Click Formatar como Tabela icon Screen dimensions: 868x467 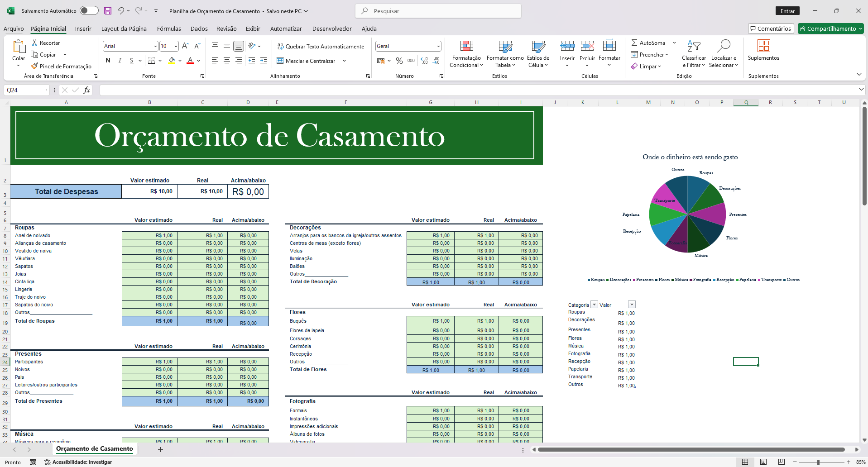[505, 46]
